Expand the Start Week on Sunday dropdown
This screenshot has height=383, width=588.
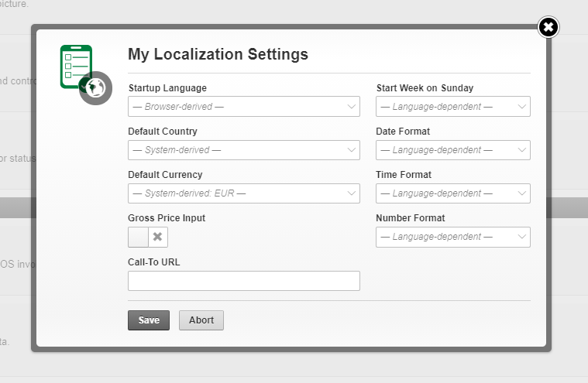coord(453,106)
